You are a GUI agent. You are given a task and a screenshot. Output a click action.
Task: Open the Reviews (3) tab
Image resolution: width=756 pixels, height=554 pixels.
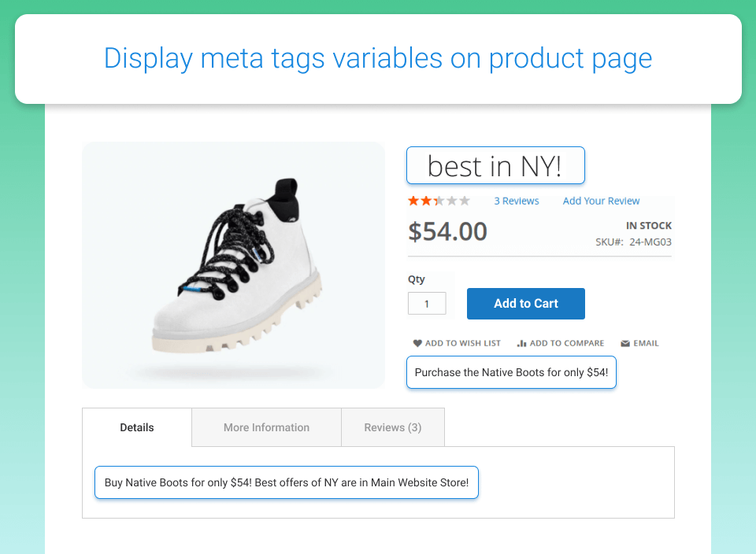tap(392, 427)
